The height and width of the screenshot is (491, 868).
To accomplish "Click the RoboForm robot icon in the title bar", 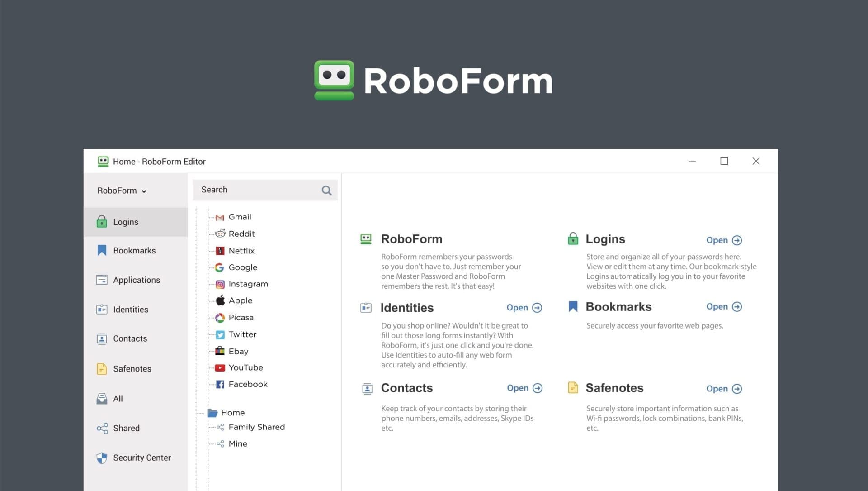I will [x=103, y=162].
